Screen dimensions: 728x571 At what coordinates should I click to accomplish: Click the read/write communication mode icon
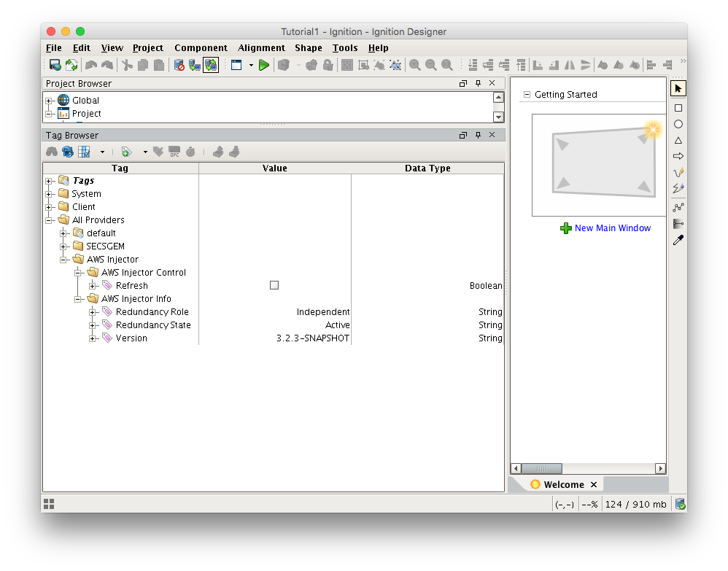point(211,65)
